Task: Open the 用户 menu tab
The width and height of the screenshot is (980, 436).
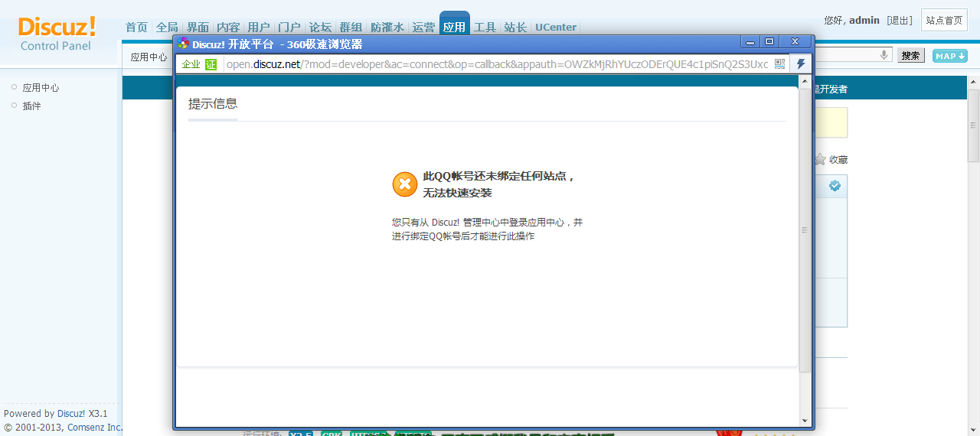Action: 259,27
